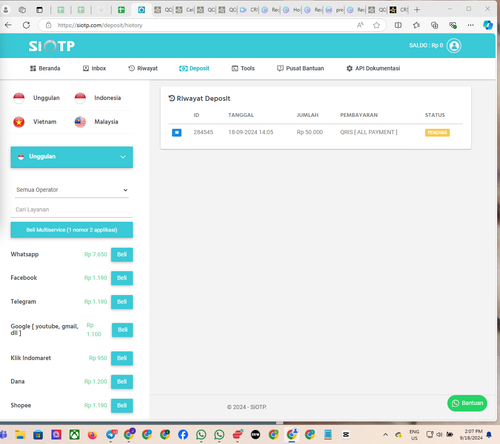Open the Semua Operator dropdown
500x444 pixels.
[x=72, y=190]
